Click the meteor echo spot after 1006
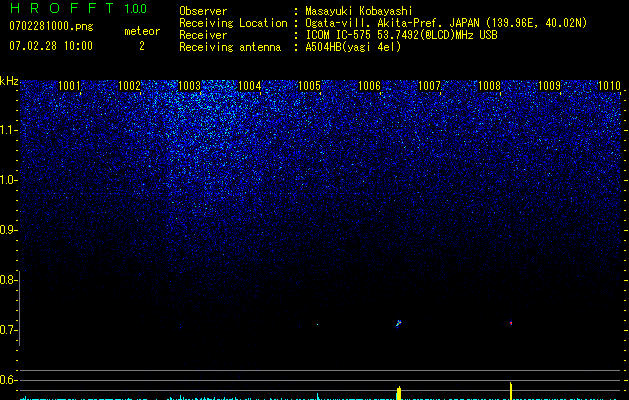629x400 pixels. click(x=398, y=323)
